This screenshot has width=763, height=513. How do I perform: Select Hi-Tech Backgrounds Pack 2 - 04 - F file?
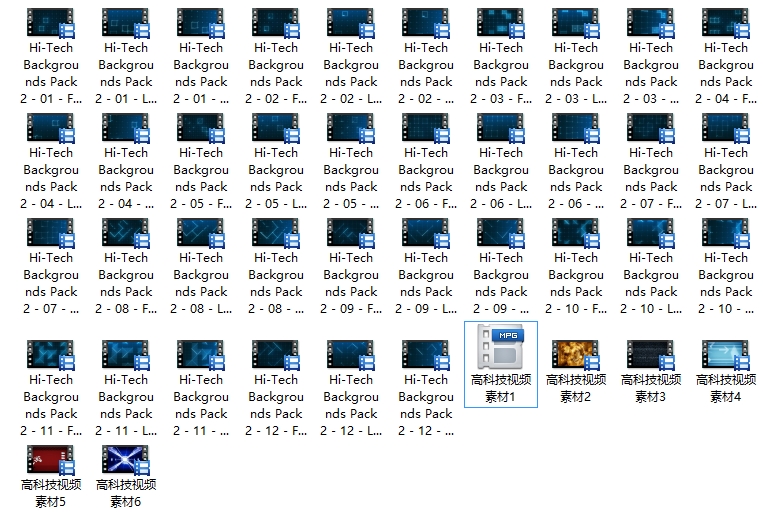(x=725, y=22)
